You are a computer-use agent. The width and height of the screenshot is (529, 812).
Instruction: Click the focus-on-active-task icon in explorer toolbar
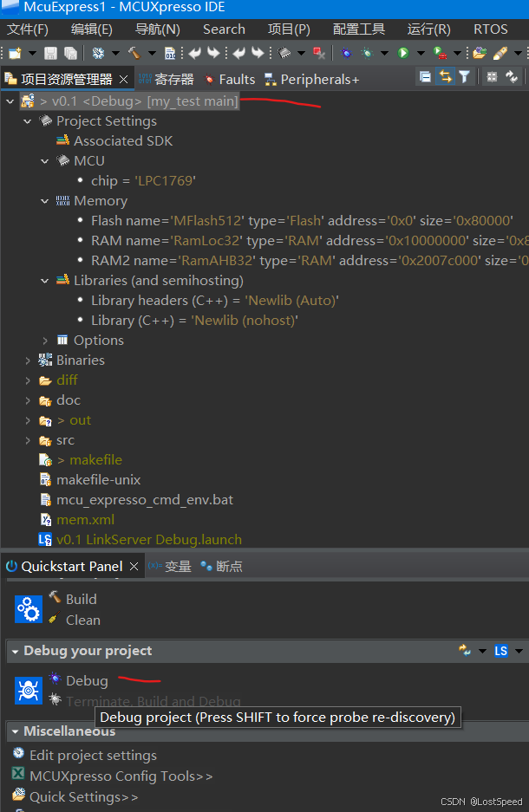[x=492, y=77]
